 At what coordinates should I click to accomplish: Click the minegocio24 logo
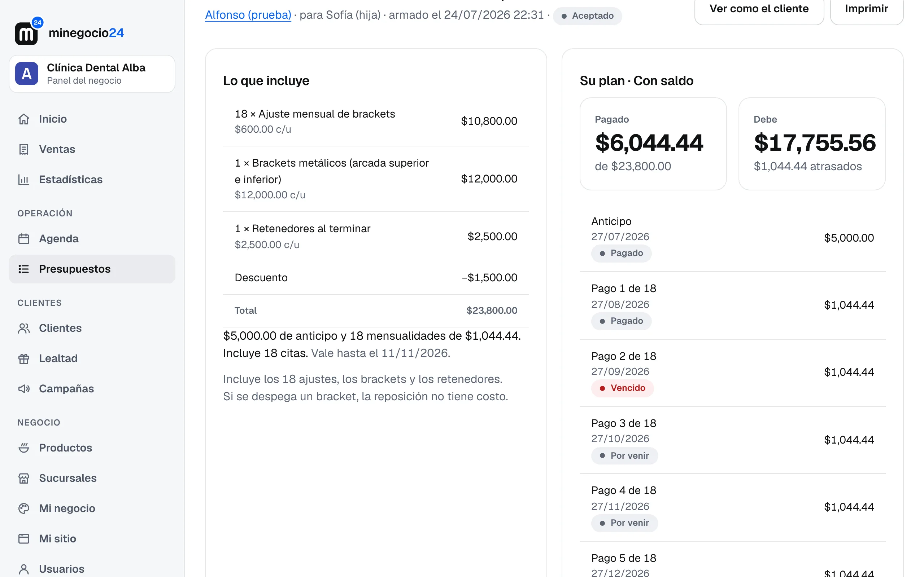[x=69, y=32]
